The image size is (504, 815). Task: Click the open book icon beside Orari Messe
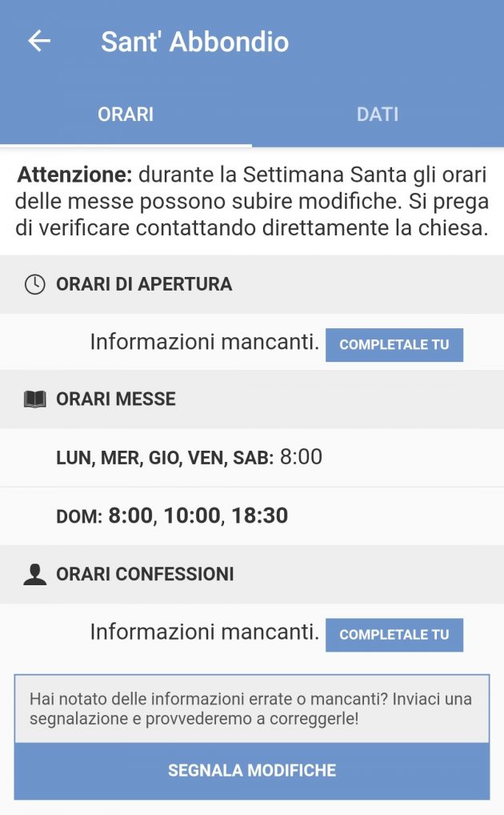(34, 399)
